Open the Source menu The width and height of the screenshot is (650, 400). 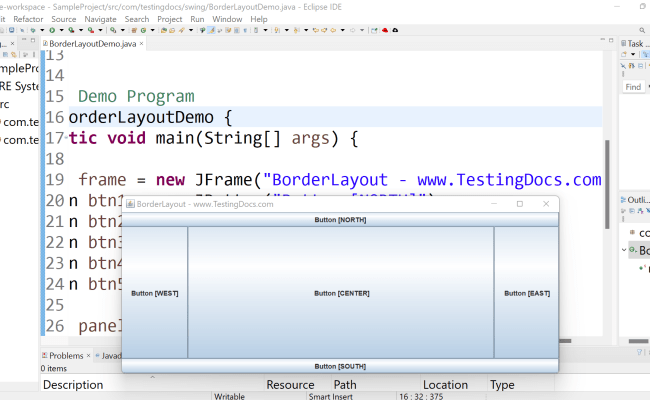[64, 19]
